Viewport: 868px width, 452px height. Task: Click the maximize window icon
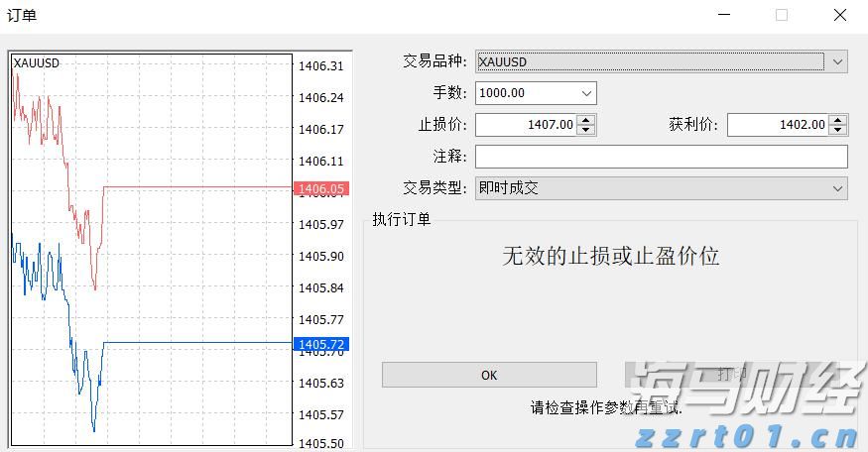(x=782, y=15)
